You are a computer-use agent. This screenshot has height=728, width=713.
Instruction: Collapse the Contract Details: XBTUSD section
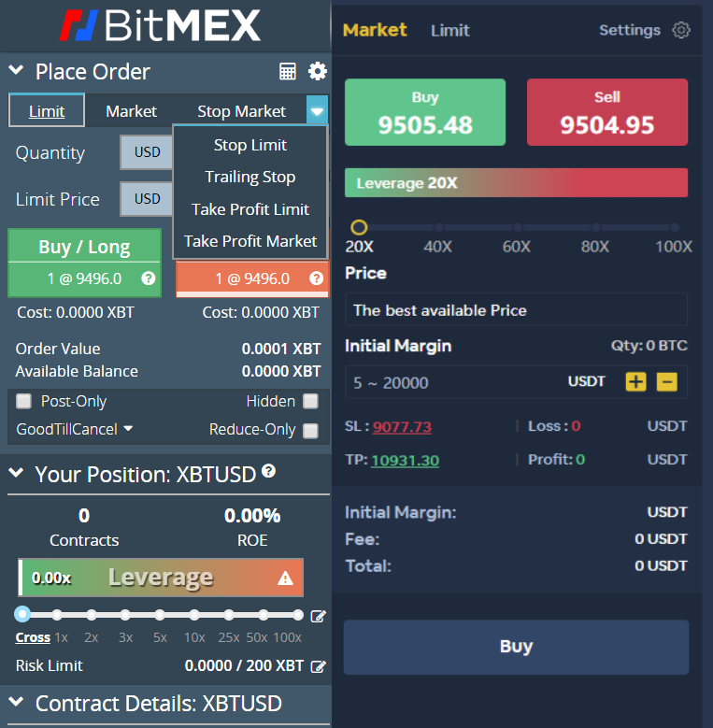point(16,702)
